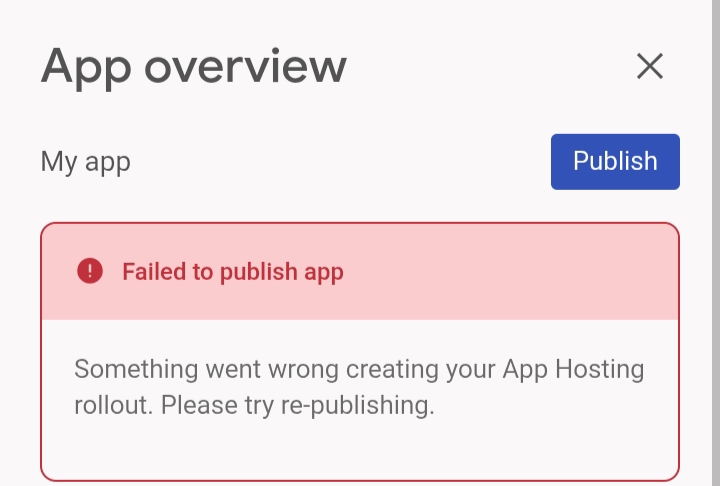
Task: Click the word 'App' in the panel title
Action: tap(86, 68)
